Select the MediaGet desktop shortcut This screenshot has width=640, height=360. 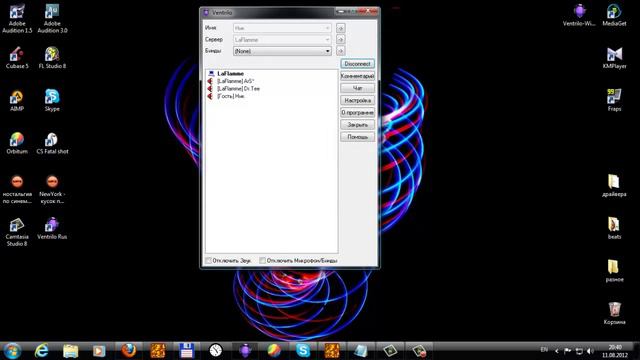(x=614, y=15)
